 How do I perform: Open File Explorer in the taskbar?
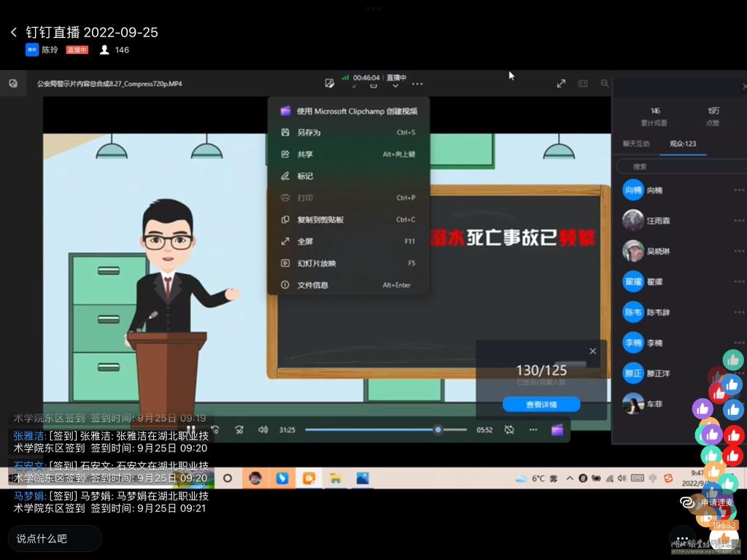pos(336,478)
